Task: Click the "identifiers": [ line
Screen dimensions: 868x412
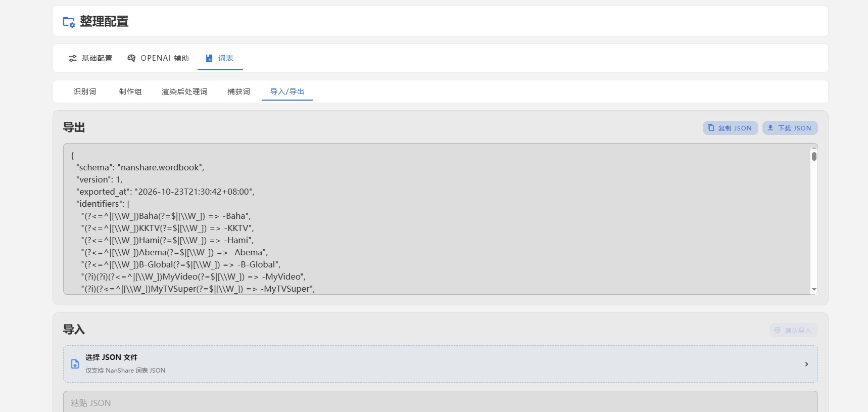Action: point(103,204)
